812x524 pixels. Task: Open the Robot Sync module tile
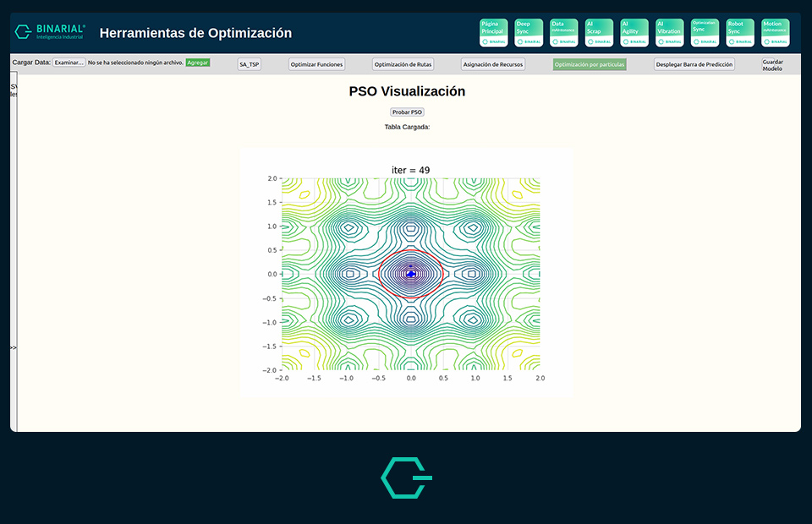tap(740, 32)
